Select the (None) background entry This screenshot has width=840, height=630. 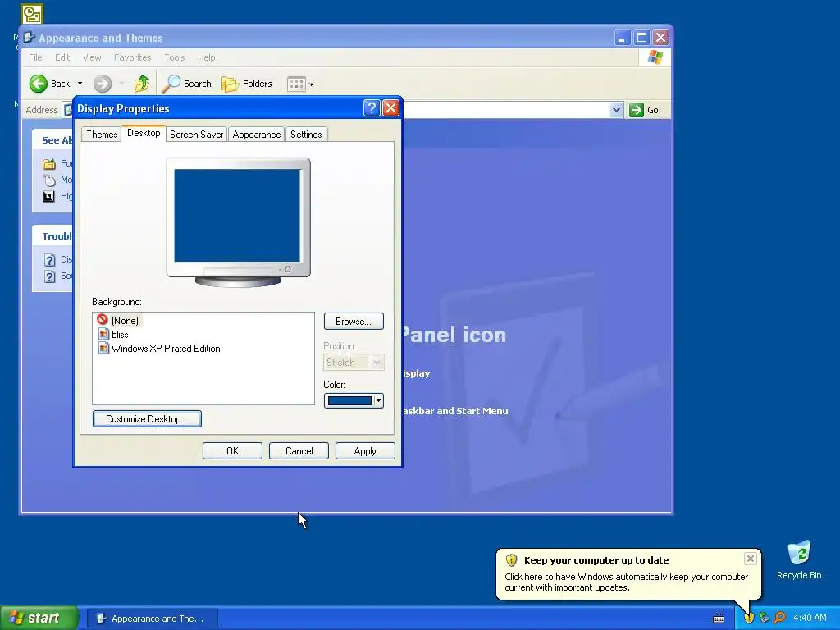click(x=118, y=321)
